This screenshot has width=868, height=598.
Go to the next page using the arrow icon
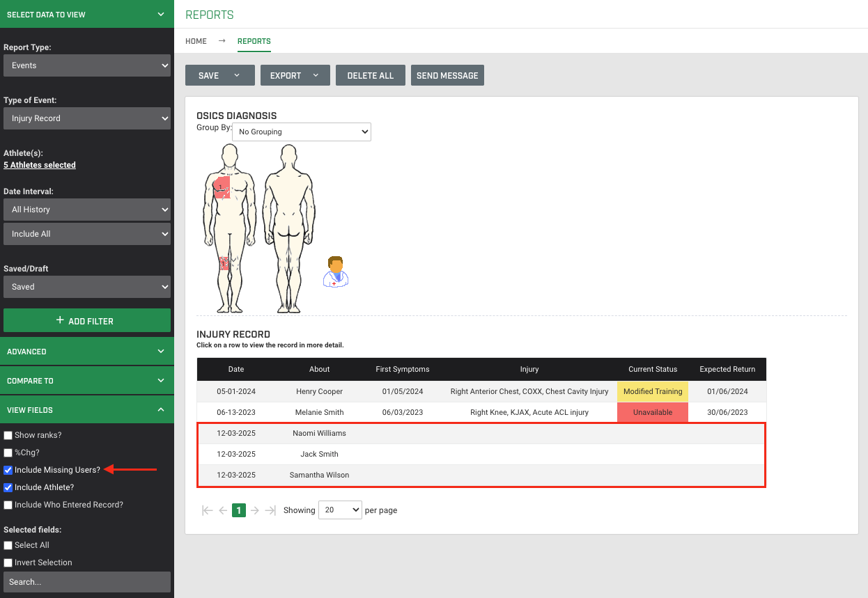[254, 510]
